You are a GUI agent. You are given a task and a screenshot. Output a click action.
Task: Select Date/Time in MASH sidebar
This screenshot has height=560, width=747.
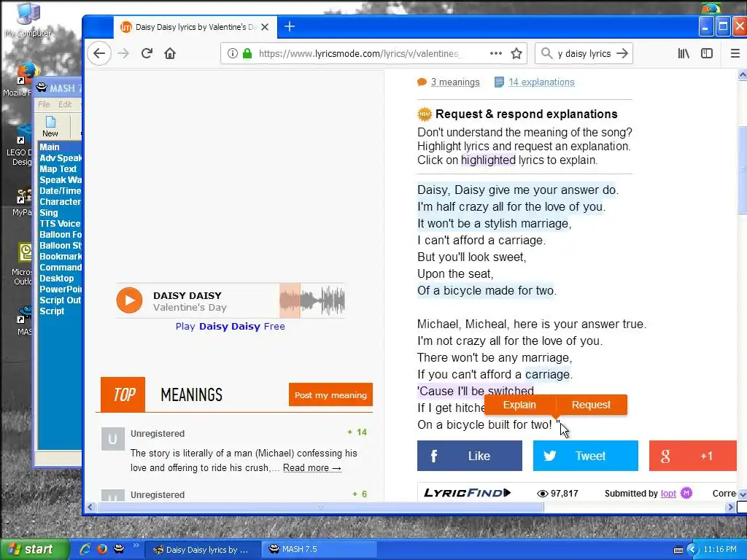coord(60,191)
